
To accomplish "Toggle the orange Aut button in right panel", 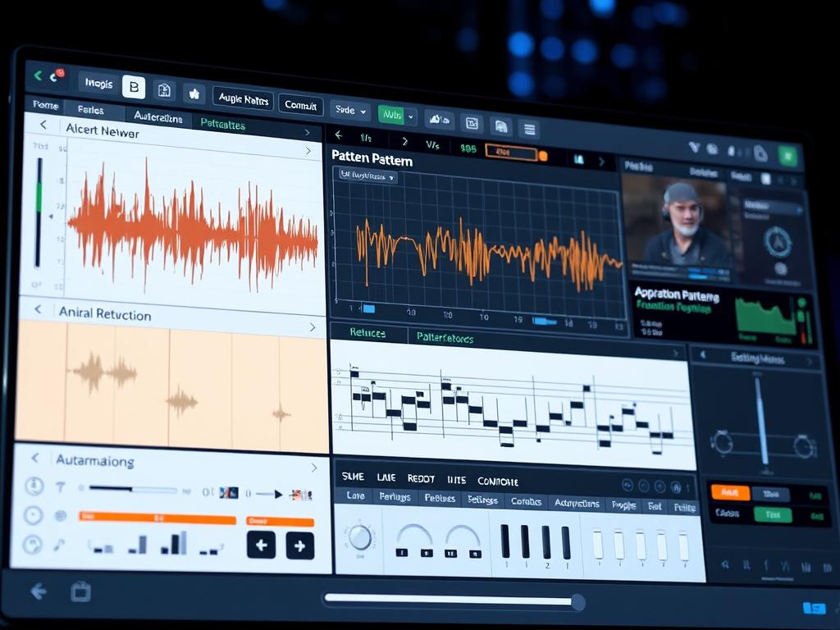I will pos(730,492).
